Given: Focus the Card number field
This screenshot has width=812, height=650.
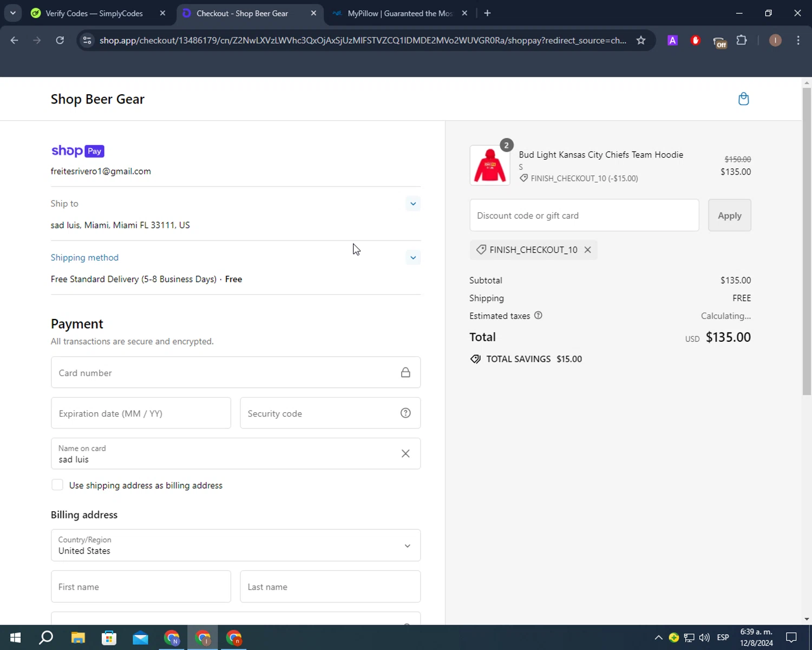Looking at the screenshot, I should click(x=235, y=373).
